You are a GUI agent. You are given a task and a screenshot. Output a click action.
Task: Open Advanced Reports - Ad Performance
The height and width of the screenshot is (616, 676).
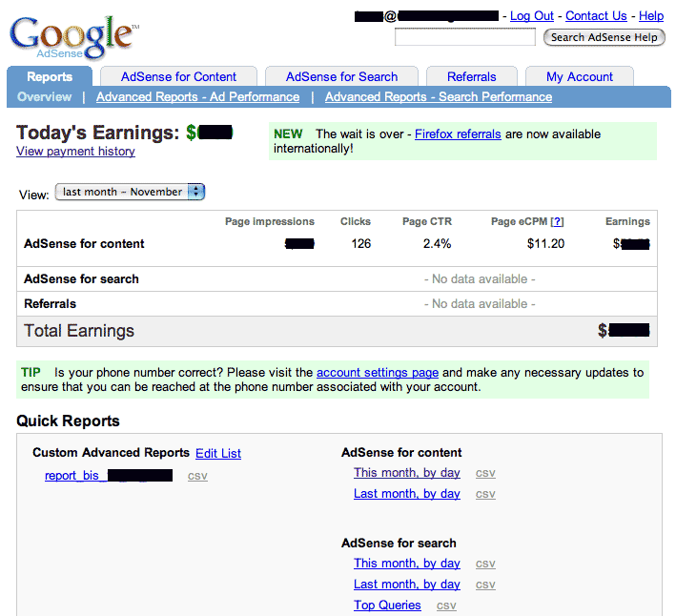pyautogui.click(x=198, y=96)
